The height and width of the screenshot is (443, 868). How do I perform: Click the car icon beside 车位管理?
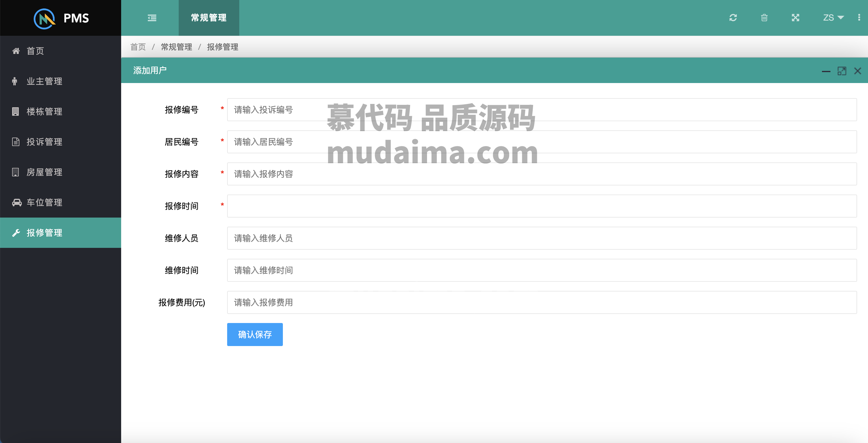(17, 202)
